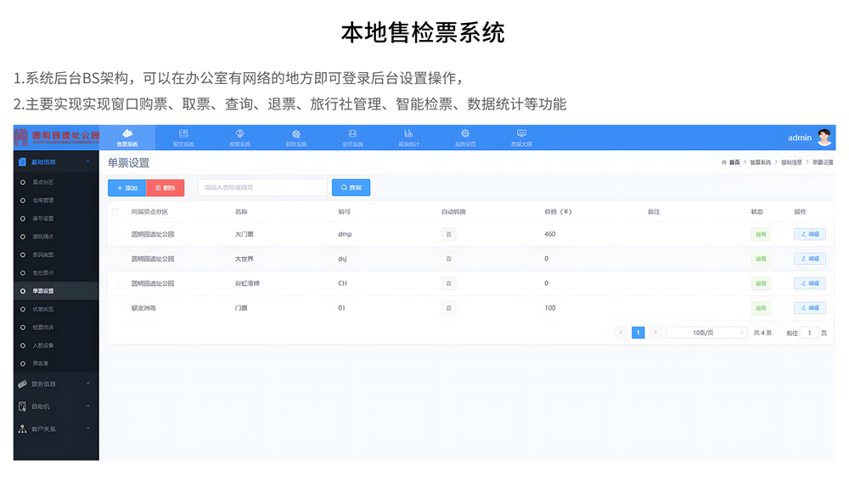Open 游玩场次 in the sidebar
The image size is (849, 504).
(x=42, y=237)
